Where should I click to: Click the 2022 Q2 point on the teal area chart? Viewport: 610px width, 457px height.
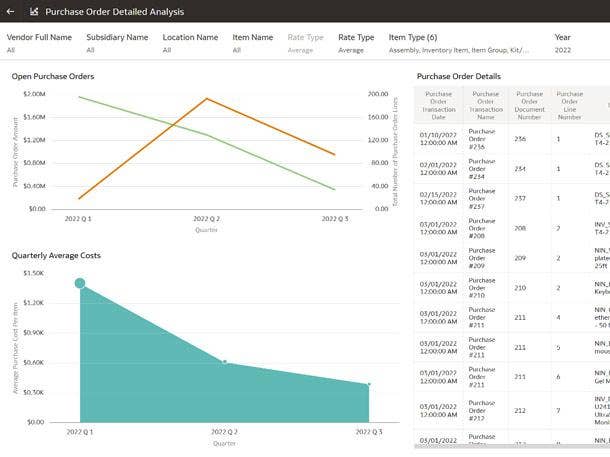pos(224,362)
